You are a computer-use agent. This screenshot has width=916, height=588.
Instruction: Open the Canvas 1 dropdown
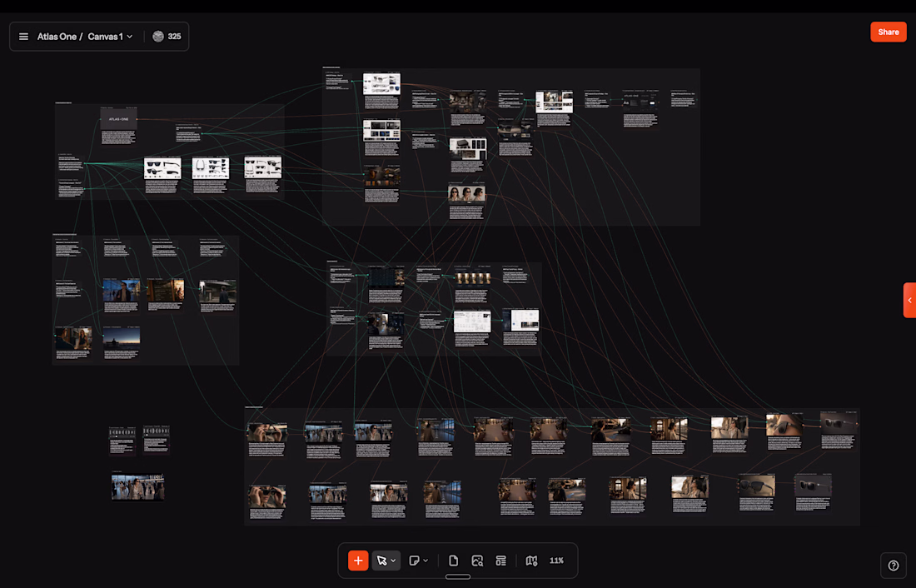click(x=111, y=37)
